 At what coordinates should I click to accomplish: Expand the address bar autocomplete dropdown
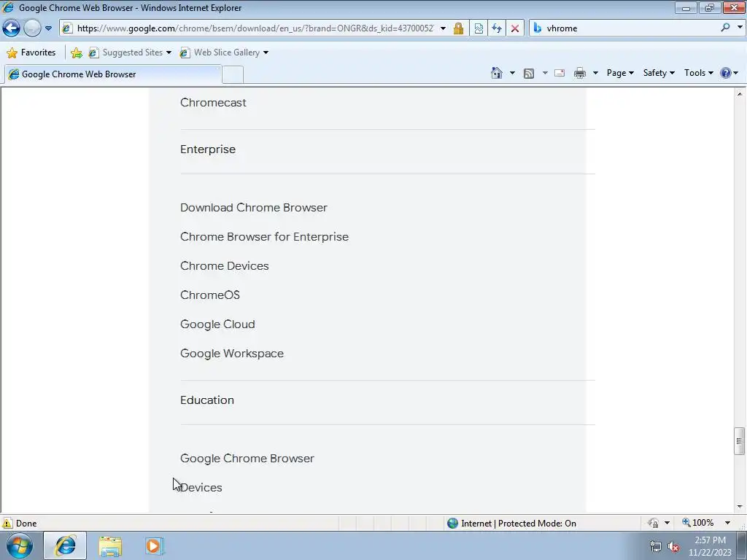[443, 28]
